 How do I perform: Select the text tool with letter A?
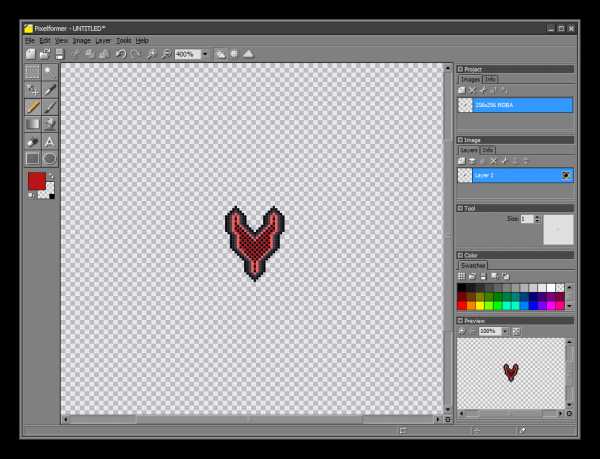click(49, 142)
